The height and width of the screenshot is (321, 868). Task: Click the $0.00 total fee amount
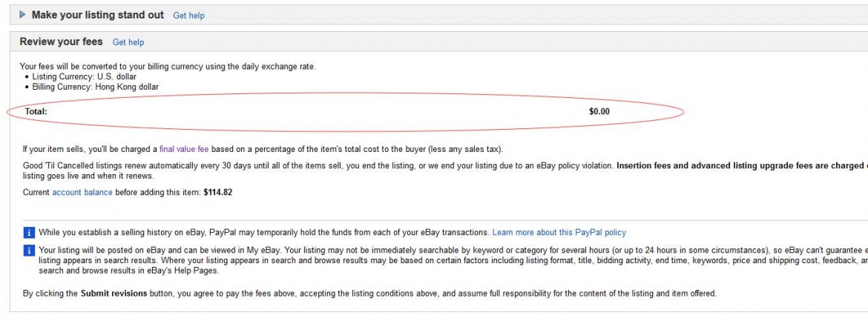tap(599, 112)
